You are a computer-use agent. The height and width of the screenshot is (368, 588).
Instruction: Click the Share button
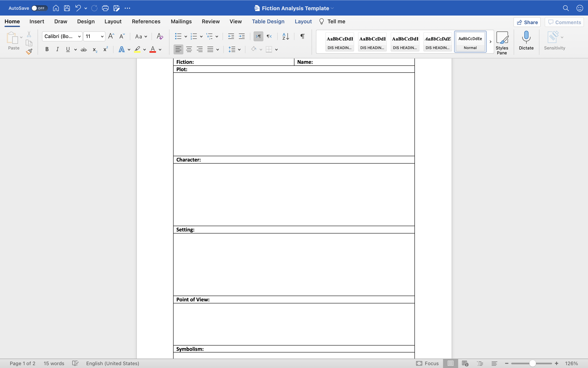click(527, 22)
